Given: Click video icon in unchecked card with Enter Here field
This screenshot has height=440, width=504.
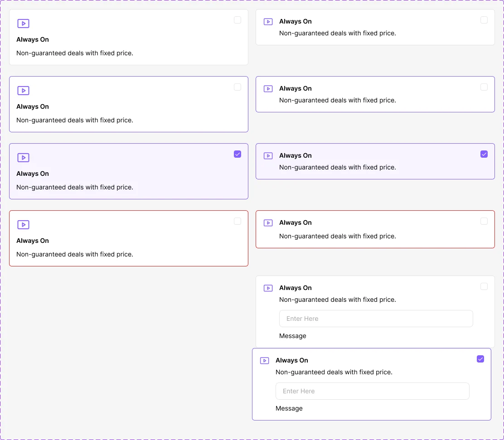Looking at the screenshot, I should coord(268,288).
